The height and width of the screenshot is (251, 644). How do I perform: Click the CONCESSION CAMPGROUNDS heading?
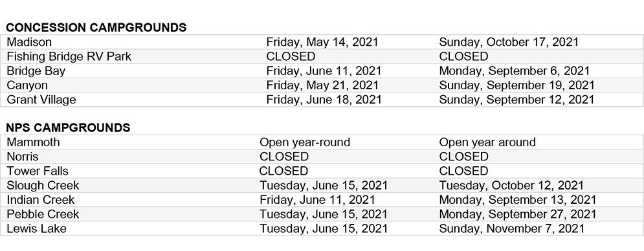point(96,28)
